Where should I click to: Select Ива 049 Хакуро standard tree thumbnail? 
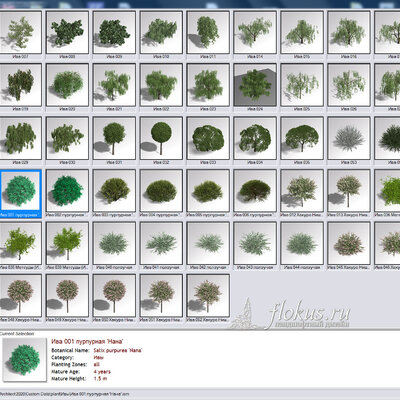click(x=67, y=296)
